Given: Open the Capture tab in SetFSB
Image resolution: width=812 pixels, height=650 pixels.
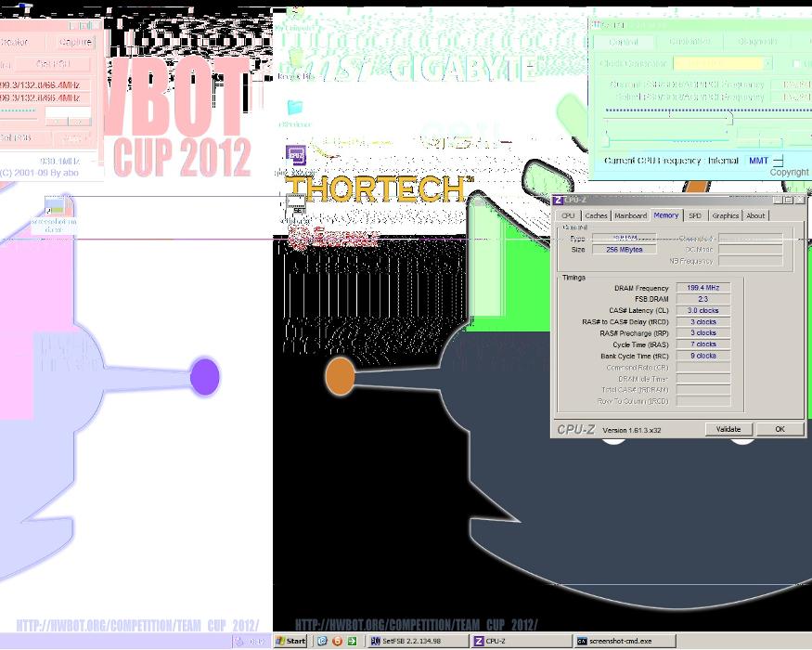Looking at the screenshot, I should tap(74, 42).
